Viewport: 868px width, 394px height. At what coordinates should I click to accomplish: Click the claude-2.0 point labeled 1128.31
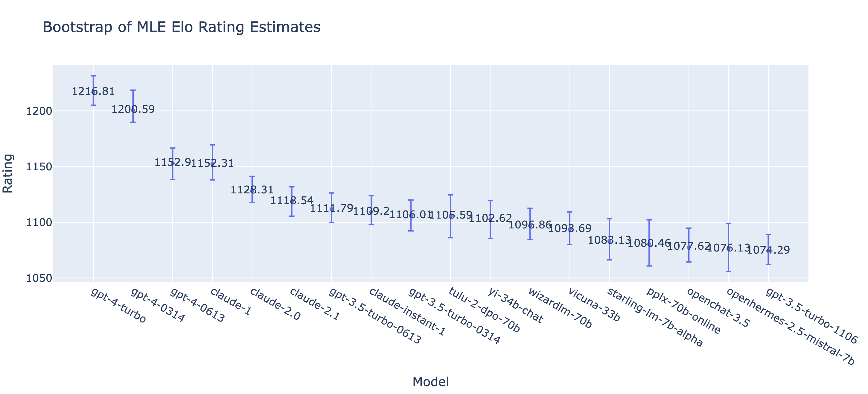coord(252,191)
